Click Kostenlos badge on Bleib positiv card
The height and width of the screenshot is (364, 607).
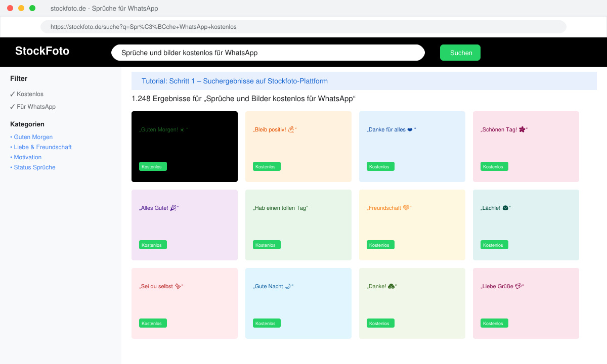pos(267,166)
